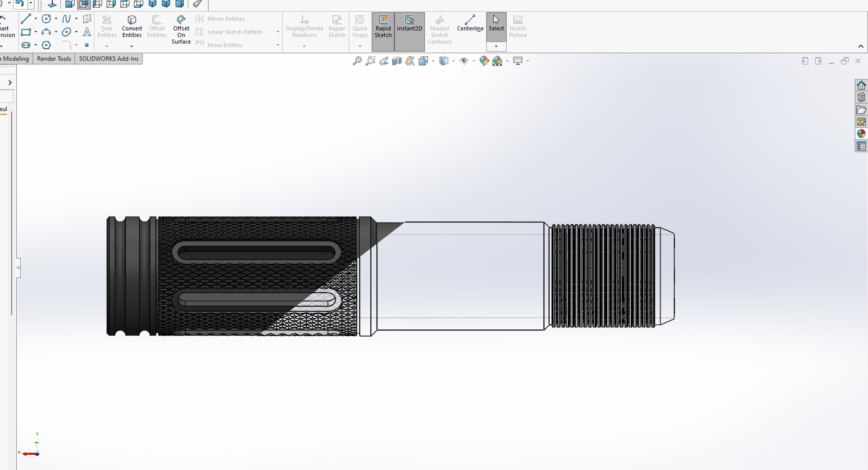The image size is (868, 470).
Task: Select the Ellipse sketch tool
Action: (66, 32)
